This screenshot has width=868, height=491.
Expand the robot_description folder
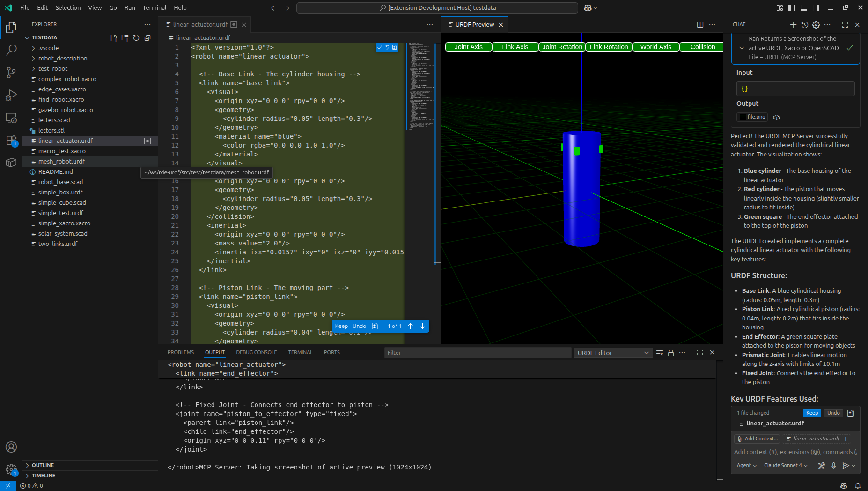click(x=33, y=59)
